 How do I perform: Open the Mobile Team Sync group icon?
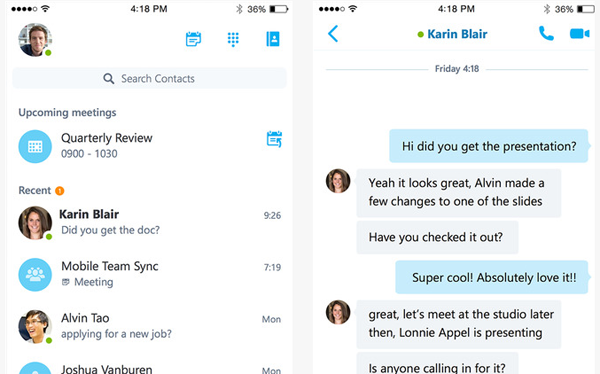tap(35, 275)
